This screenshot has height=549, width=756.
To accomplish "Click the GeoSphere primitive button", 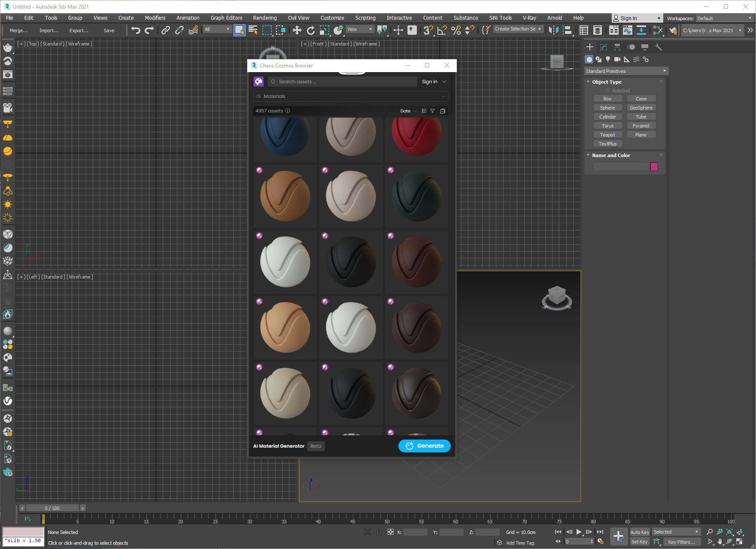I will (641, 108).
